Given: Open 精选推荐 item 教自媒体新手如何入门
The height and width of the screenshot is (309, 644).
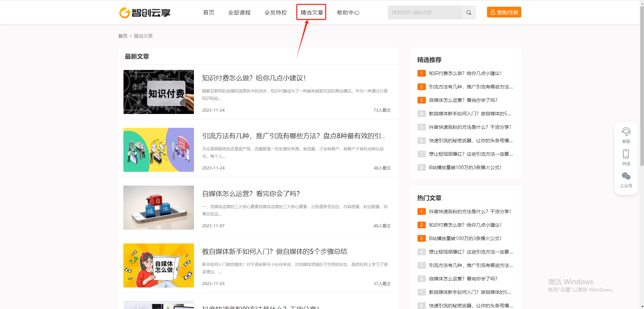Looking at the screenshot, I should (x=470, y=114).
